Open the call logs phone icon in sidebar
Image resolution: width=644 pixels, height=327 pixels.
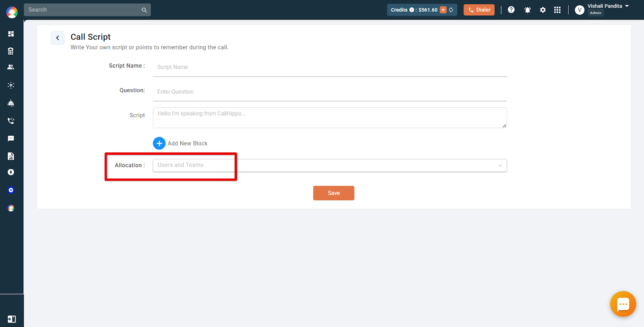tap(11, 121)
